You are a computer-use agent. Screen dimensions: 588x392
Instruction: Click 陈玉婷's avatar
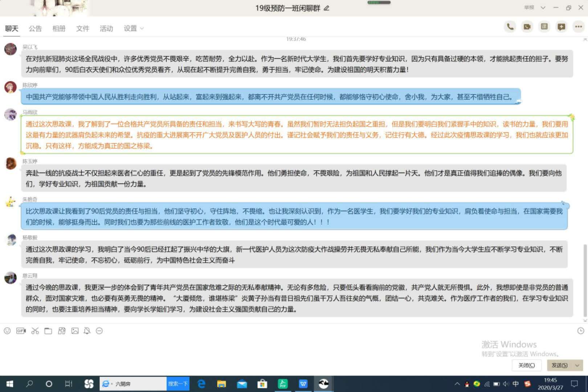11,163
